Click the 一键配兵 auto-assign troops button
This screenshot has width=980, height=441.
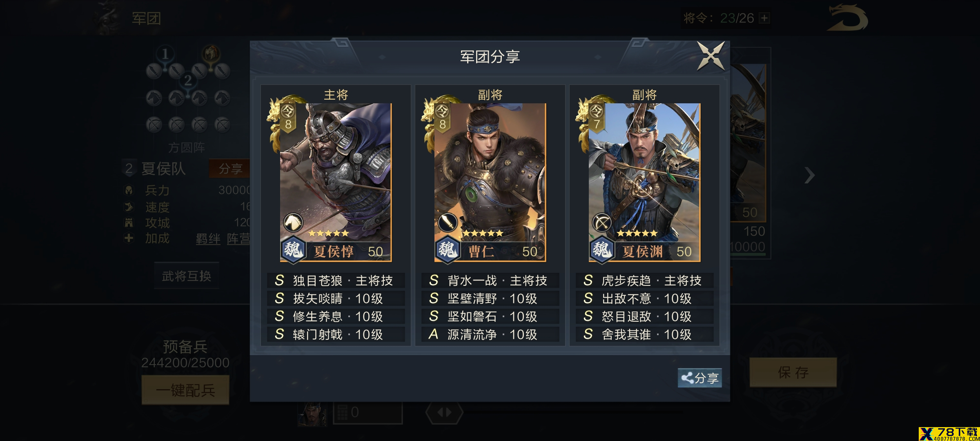[185, 390]
